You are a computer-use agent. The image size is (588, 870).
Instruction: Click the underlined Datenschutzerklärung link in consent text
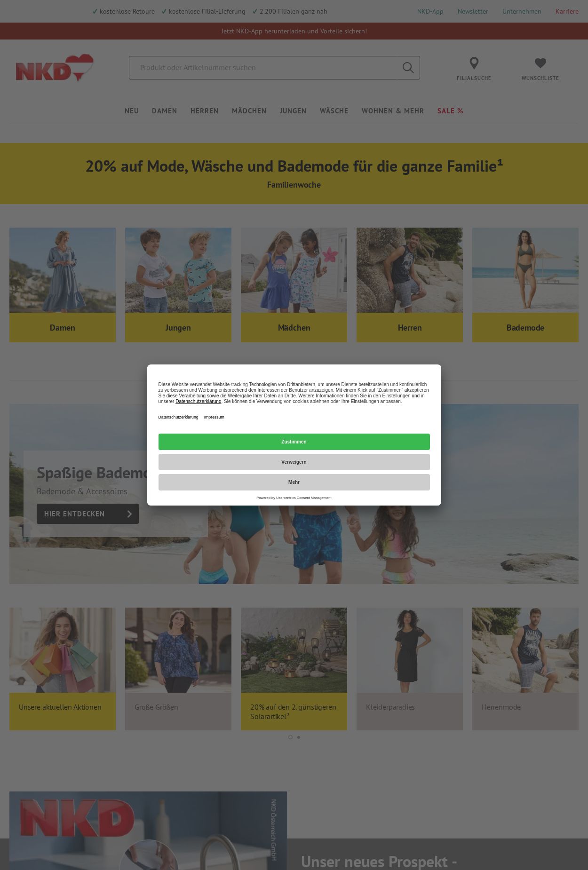click(x=198, y=402)
